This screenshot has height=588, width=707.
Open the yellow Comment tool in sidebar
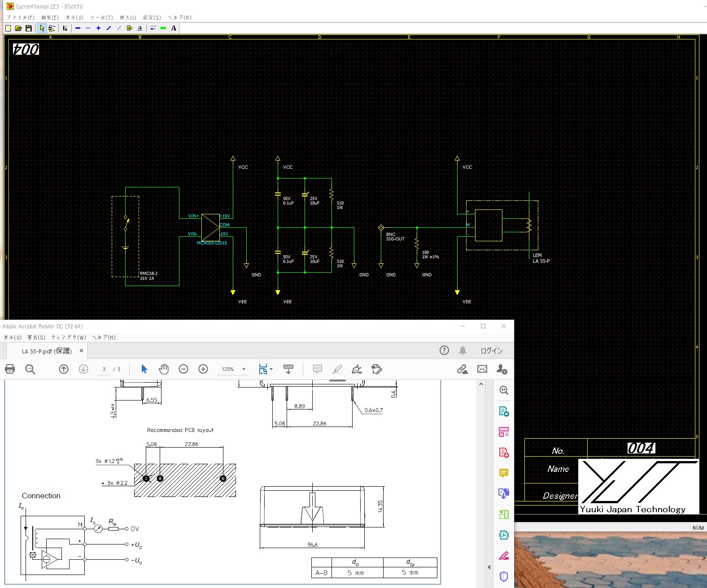503,473
